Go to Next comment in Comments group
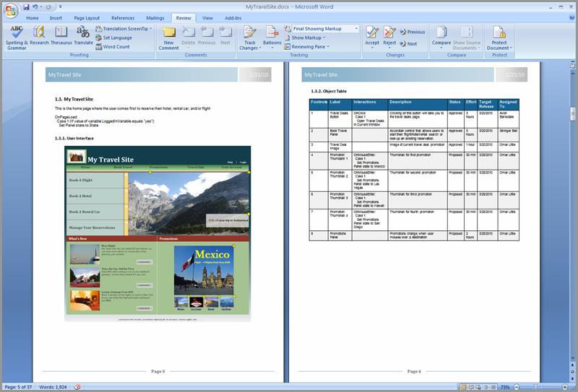The height and width of the screenshot is (392, 578). pos(225,36)
